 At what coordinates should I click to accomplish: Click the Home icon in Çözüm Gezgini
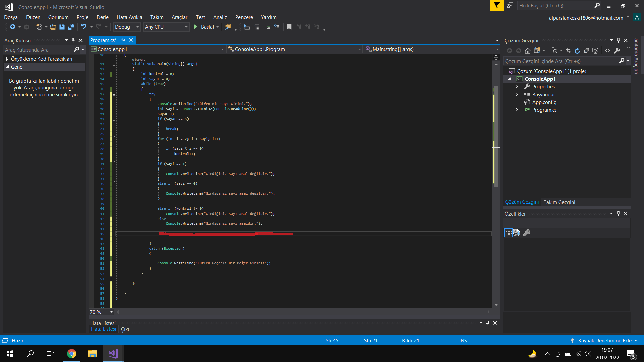point(528,51)
